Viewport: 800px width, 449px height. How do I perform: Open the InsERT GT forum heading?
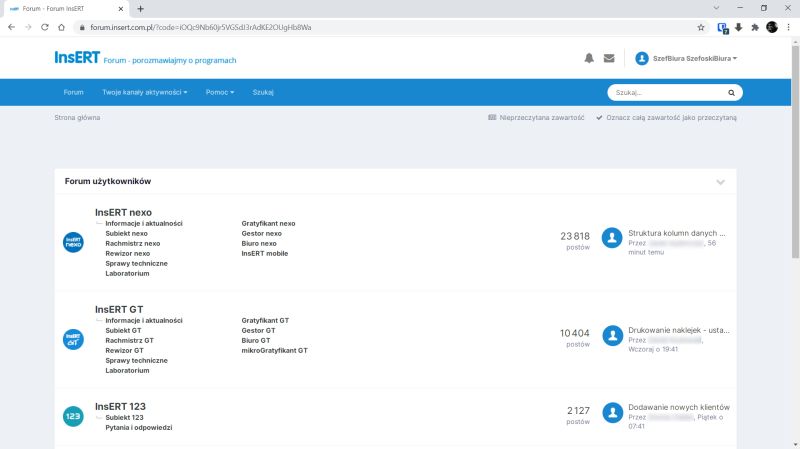[119, 309]
